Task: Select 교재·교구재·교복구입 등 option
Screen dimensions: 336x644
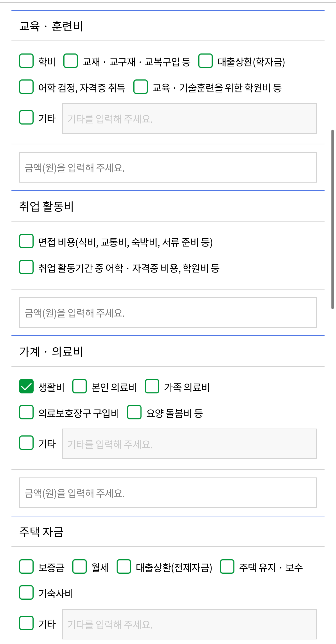Action: click(71, 61)
